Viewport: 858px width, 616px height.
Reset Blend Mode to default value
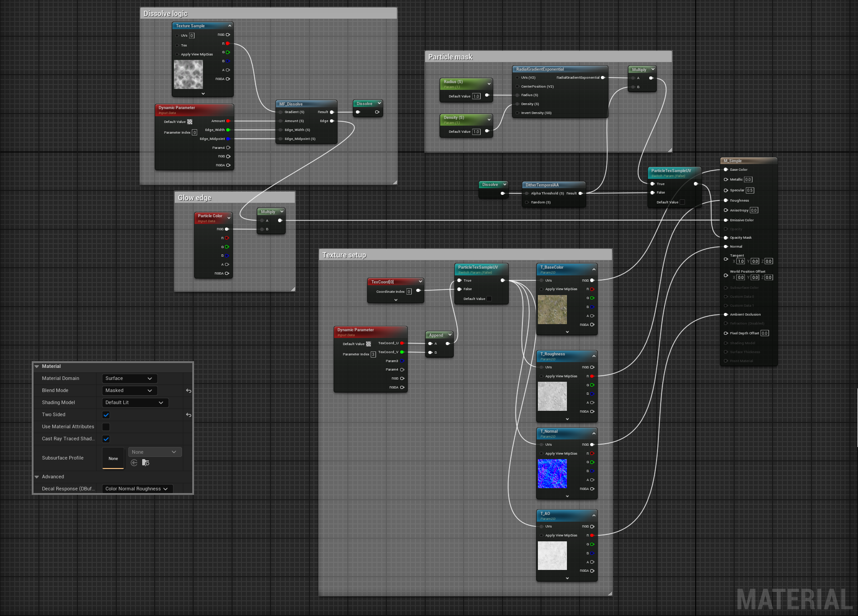189,391
